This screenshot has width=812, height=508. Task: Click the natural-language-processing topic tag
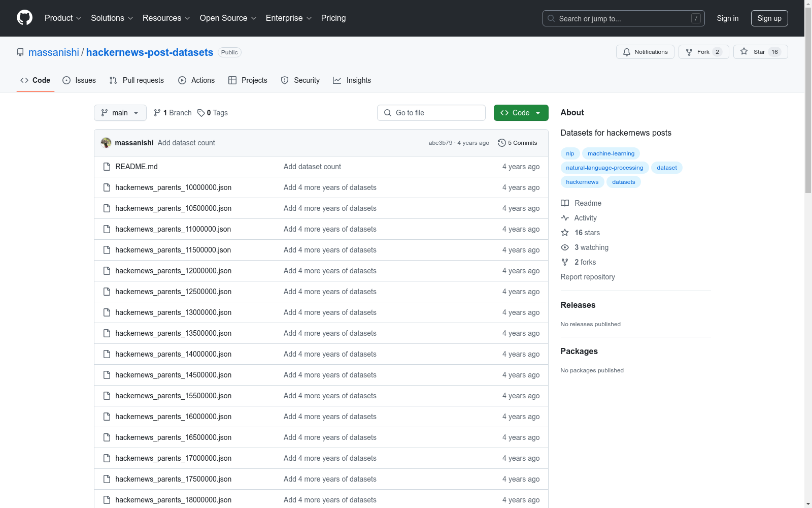[604, 168]
